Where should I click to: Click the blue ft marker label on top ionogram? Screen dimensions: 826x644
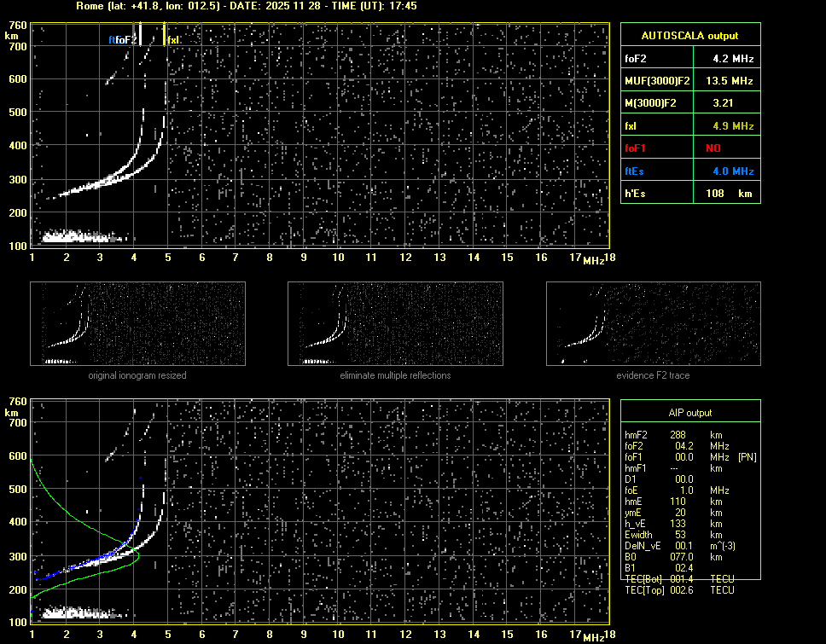pos(111,40)
